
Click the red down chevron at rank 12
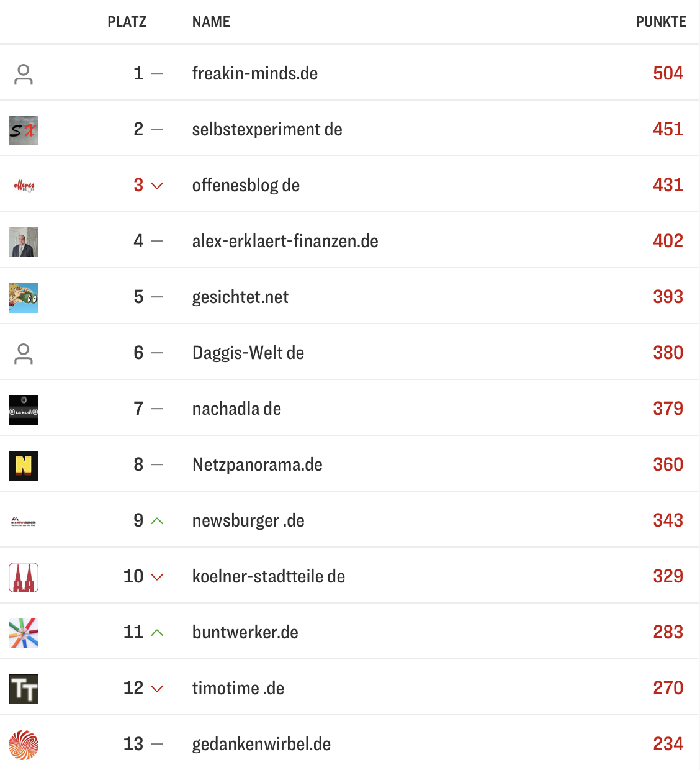(158, 689)
